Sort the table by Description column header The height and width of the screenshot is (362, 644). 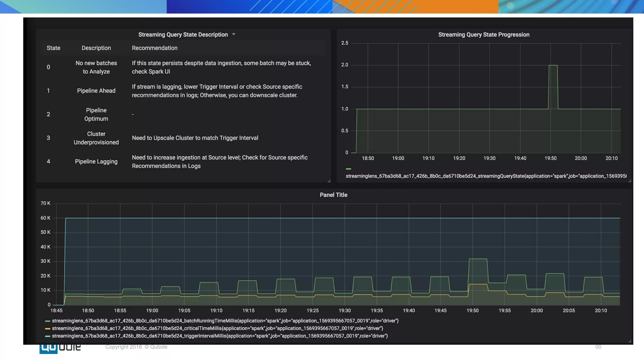(96, 48)
